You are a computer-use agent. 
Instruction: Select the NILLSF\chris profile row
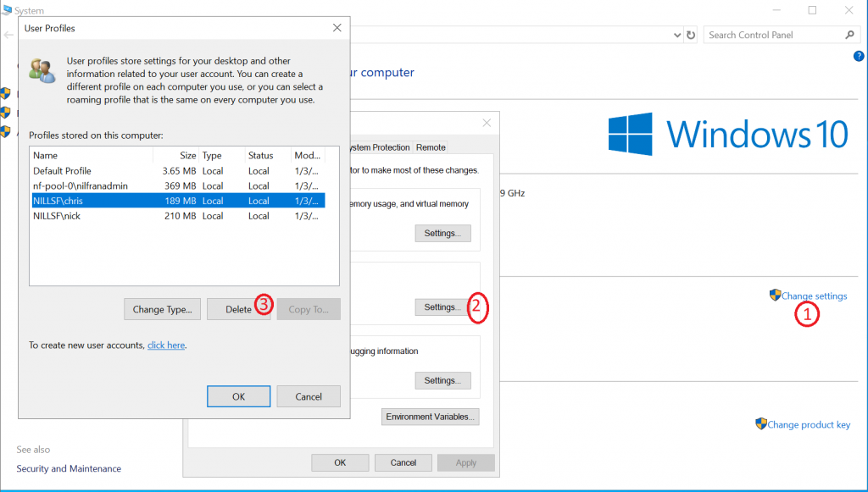coord(177,201)
